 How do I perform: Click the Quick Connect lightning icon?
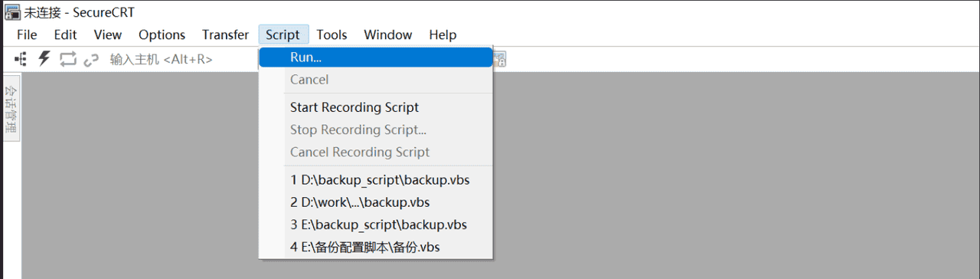44,59
